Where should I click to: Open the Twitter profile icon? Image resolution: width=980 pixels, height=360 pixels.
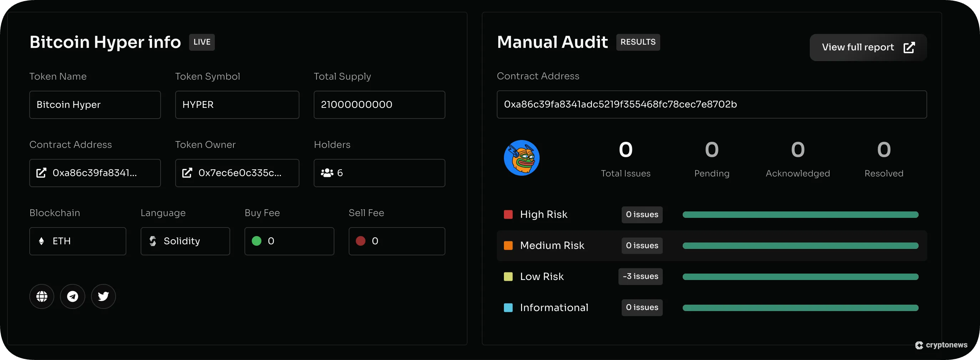point(103,296)
